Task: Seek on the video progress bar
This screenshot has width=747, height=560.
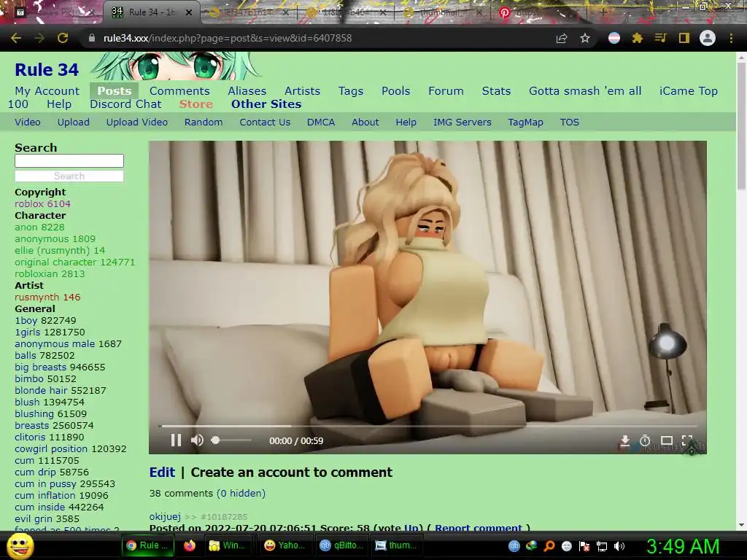Action: (427, 426)
